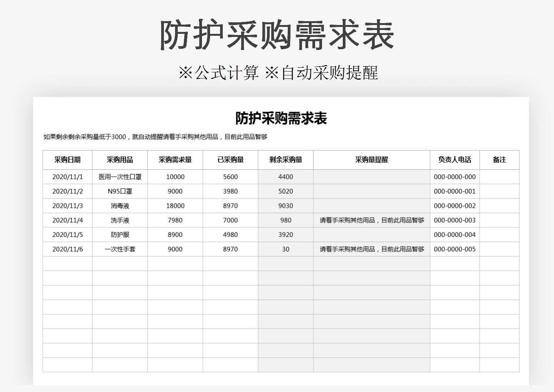Click the page title 防护采购需求表
This screenshot has height=392, width=554.
tap(276, 35)
